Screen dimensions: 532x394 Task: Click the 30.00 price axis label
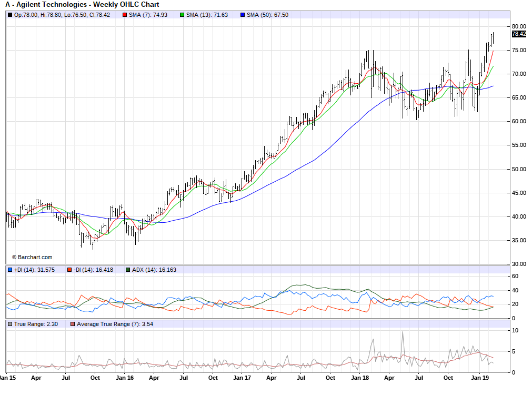519,263
